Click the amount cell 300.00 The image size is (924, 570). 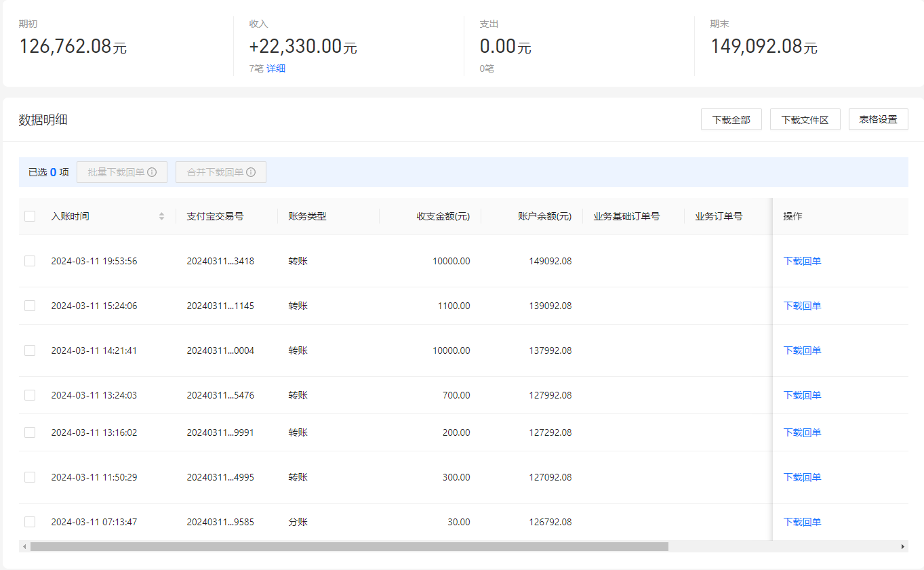(456, 477)
